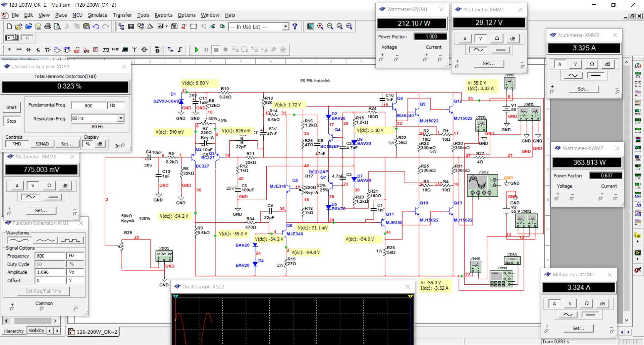Set Multimeter-XMM1 to ammeter mode
Viewport: 644px width, 345px height.
[x=465, y=39]
